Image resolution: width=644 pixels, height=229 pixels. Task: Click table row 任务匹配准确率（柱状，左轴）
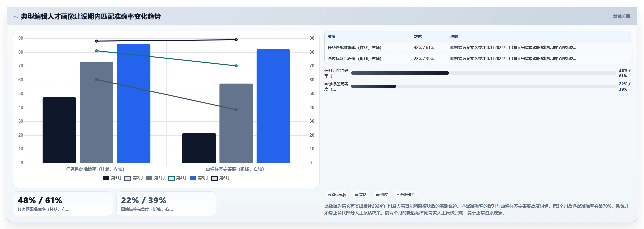[477, 48]
